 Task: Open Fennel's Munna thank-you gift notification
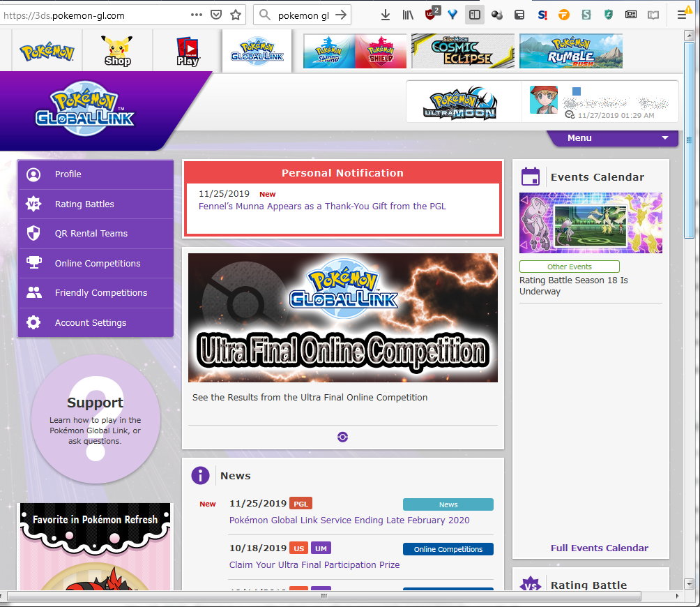[x=322, y=207]
